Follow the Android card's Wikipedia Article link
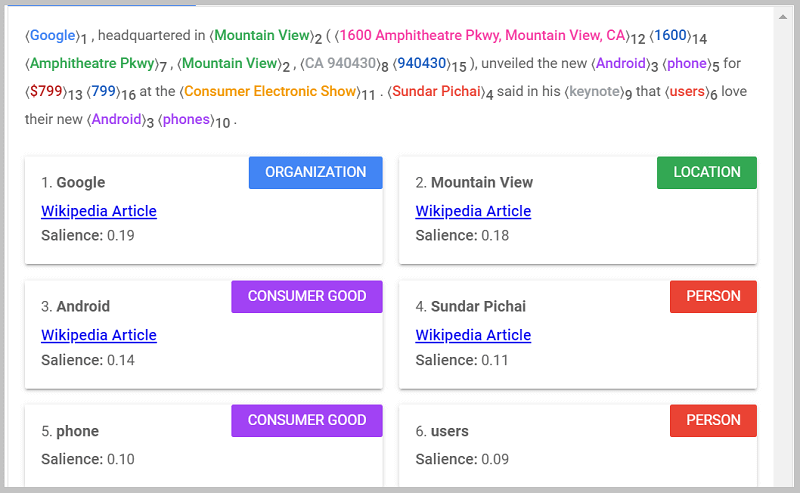The height and width of the screenshot is (493, 800). click(x=99, y=335)
